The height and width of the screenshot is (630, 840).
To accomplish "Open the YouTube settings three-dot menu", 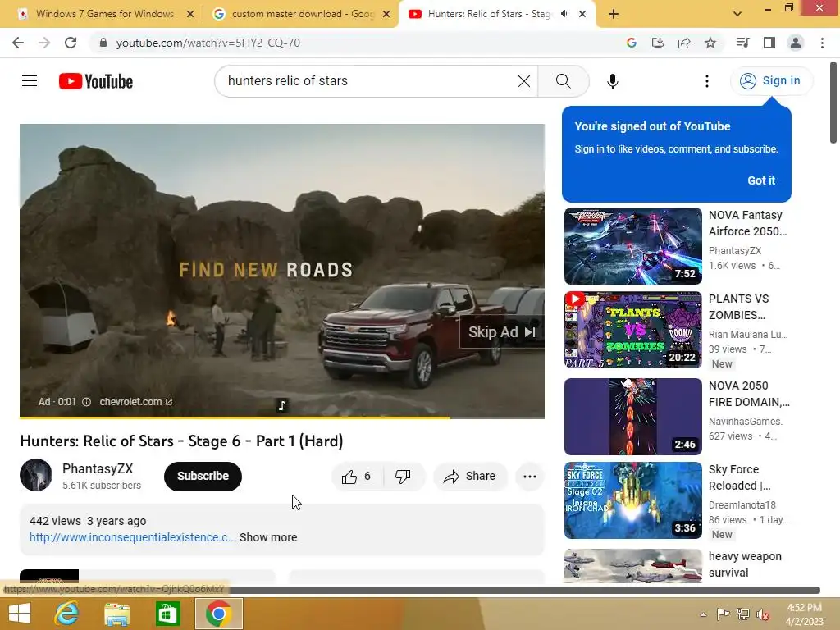I will coord(706,81).
